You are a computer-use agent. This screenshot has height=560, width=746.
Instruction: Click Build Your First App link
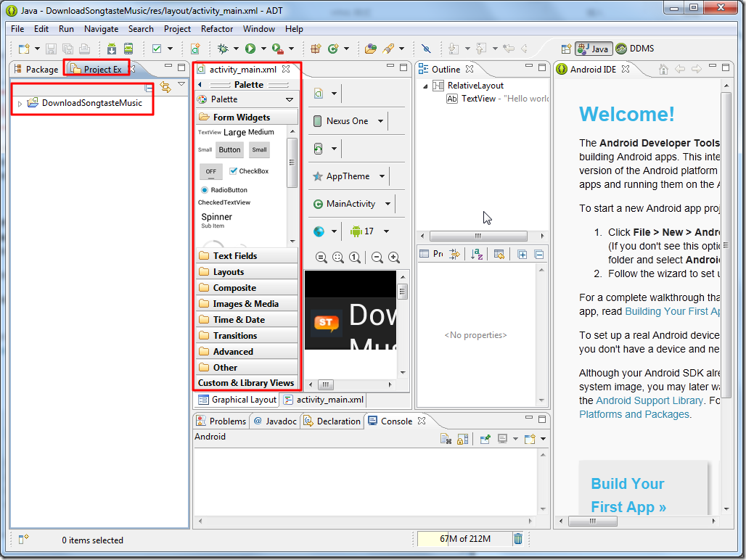pyautogui.click(x=628, y=495)
